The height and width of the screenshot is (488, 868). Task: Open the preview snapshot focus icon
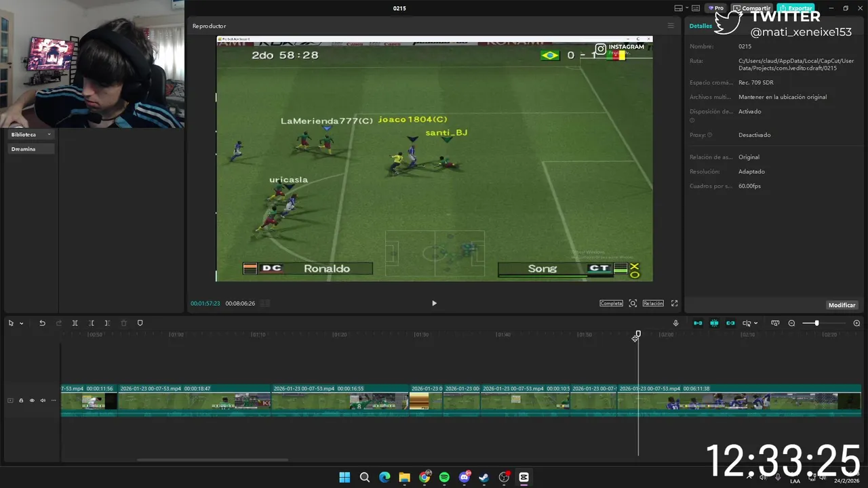(x=633, y=303)
